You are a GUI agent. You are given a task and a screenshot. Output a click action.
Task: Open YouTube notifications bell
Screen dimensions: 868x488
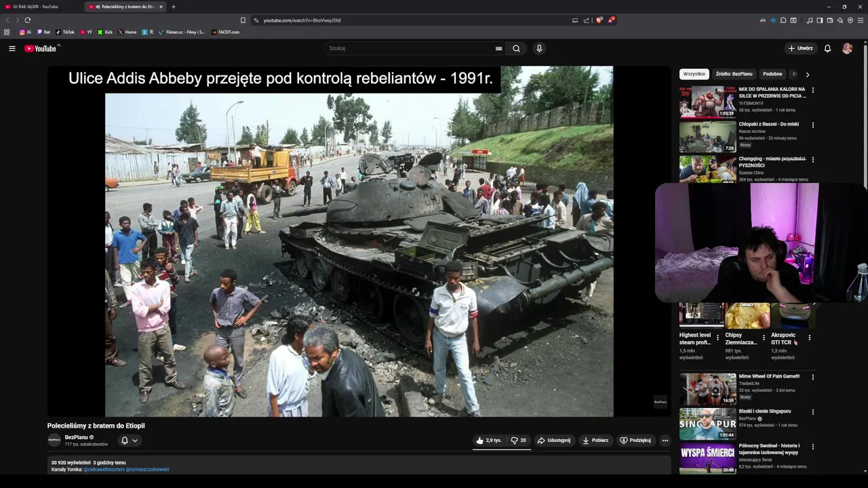pos(827,48)
